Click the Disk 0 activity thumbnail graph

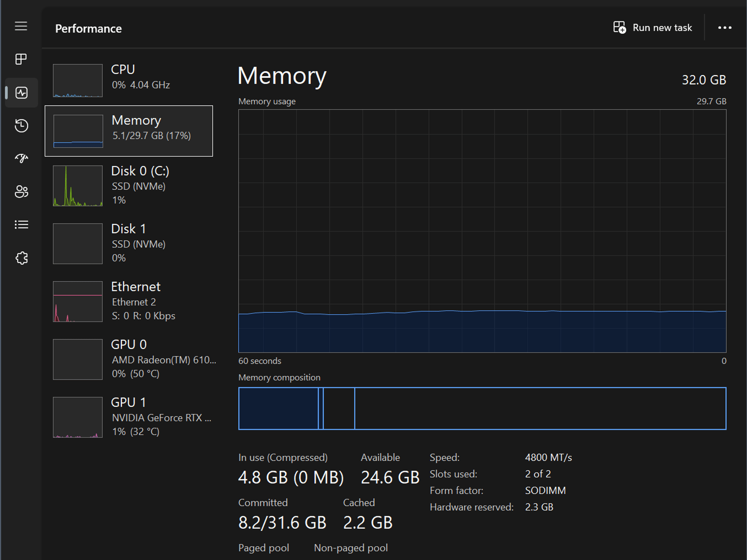pyautogui.click(x=78, y=186)
